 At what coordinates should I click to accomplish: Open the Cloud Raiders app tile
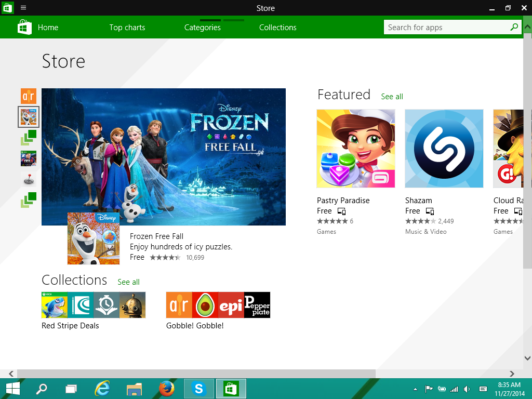point(508,149)
